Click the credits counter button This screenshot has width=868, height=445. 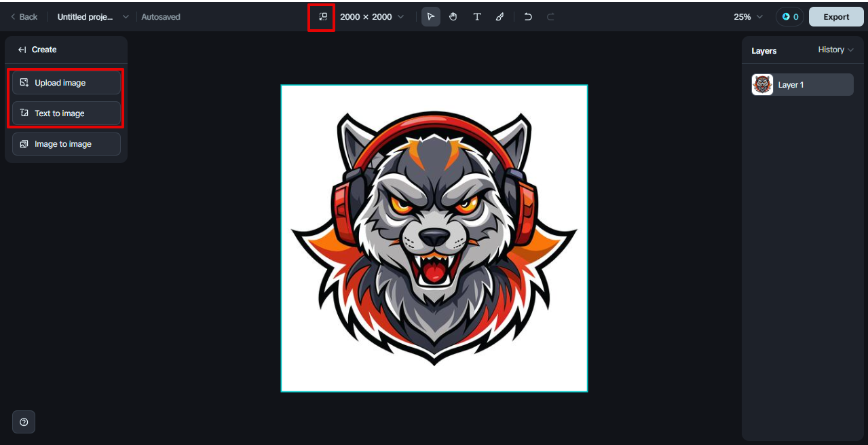pos(790,17)
